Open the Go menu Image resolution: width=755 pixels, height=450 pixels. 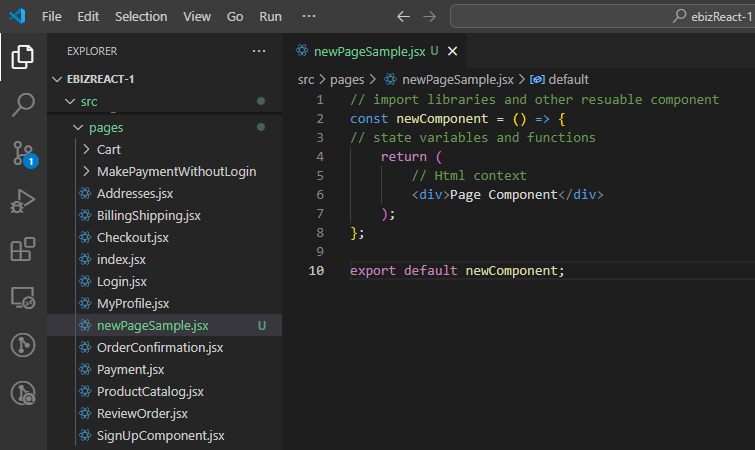(x=235, y=16)
